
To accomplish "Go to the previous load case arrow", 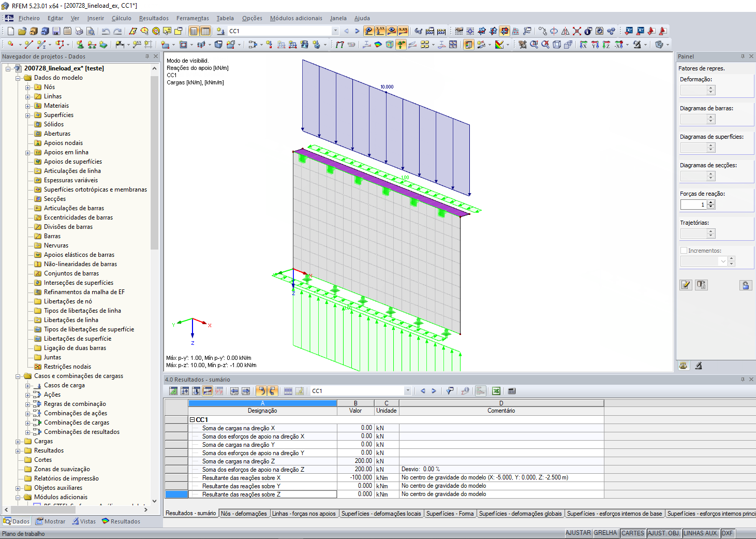I will click(x=346, y=31).
